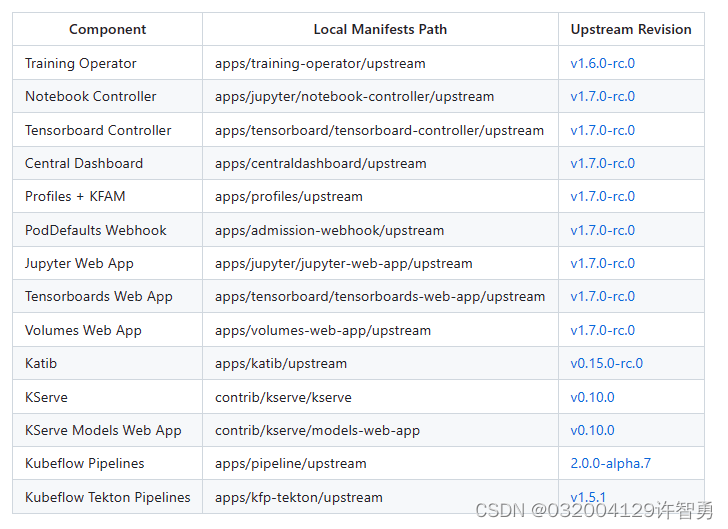Click the apps/jupyter/jupyter-web-app/upstream path

coord(344,263)
